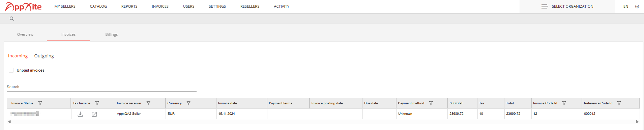Show Outgoing invoices
Viewport: 644px width, 130px height.
44,56
